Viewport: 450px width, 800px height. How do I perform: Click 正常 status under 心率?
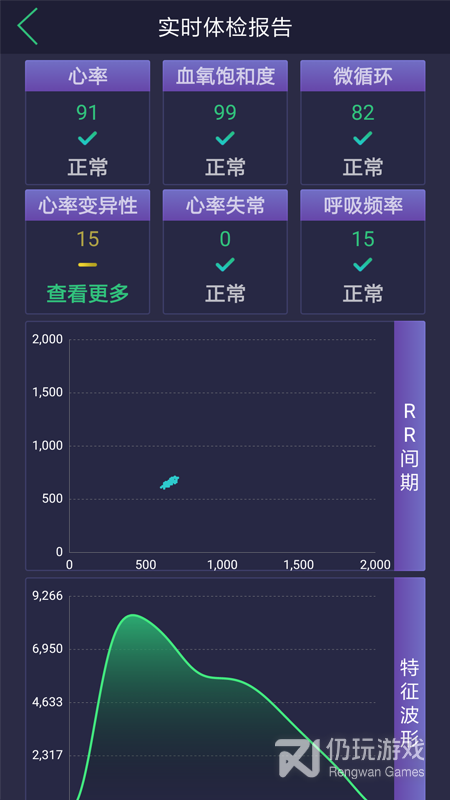click(87, 167)
